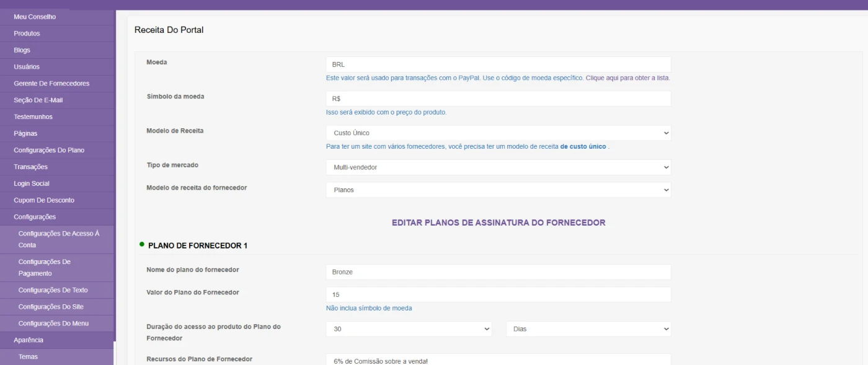Click the bold 'de custo único' text
868x365 pixels.
click(x=583, y=147)
